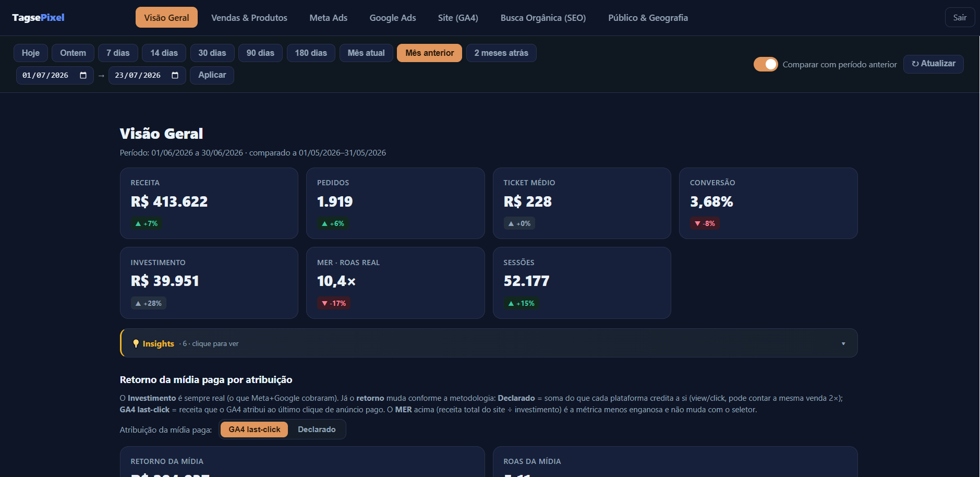Choose the 30 dias range
Viewport: 980px width, 477px height.
(x=212, y=53)
